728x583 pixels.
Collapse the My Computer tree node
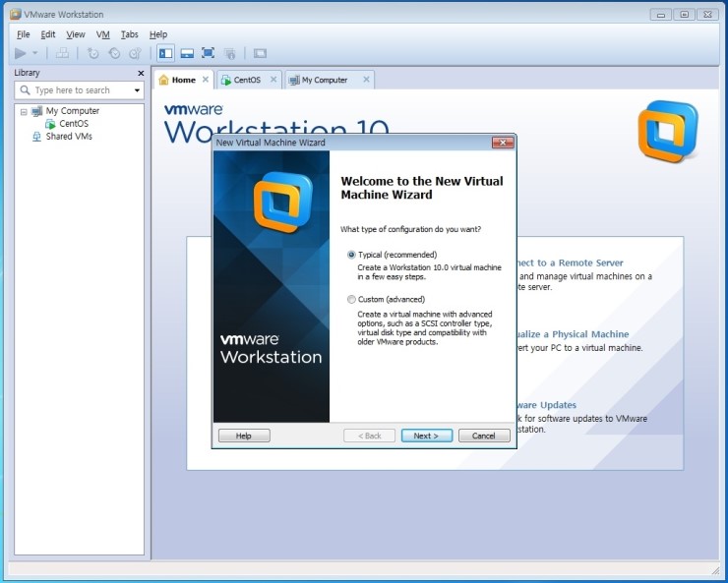(24, 112)
